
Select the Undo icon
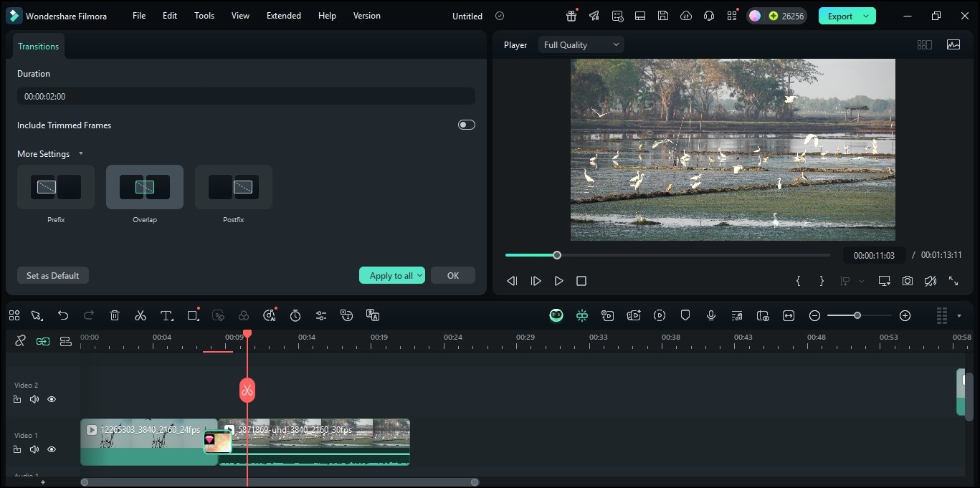click(63, 315)
